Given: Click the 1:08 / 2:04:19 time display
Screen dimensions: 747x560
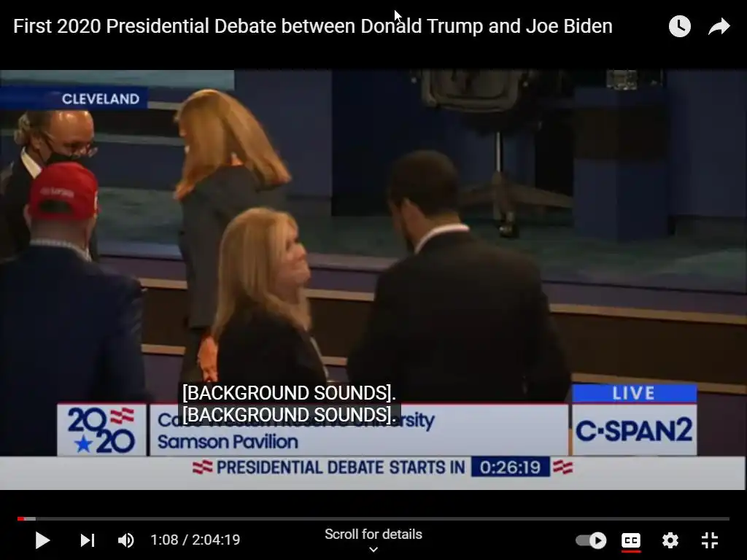Looking at the screenshot, I should pos(196,540).
